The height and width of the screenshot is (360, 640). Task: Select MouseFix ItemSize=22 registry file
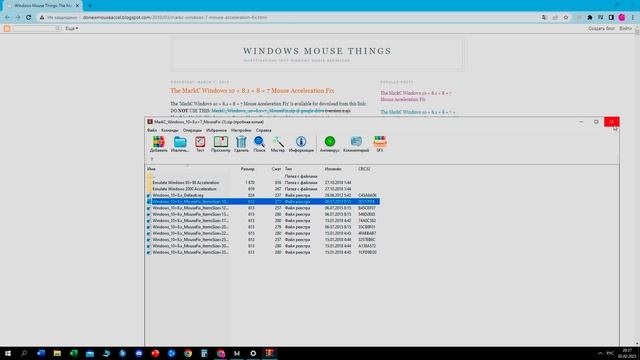pos(263,233)
